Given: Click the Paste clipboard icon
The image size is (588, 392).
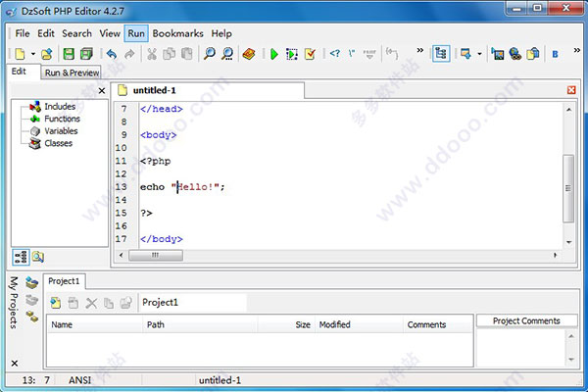Looking at the screenshot, I should point(187,54).
